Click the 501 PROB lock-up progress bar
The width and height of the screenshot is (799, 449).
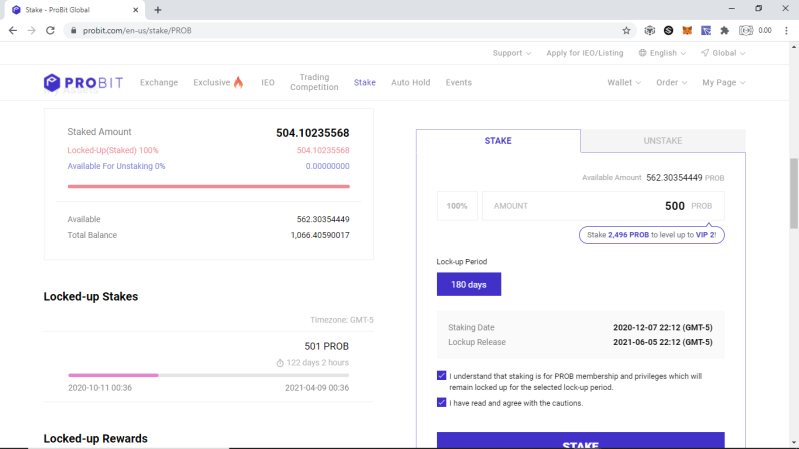(208, 375)
